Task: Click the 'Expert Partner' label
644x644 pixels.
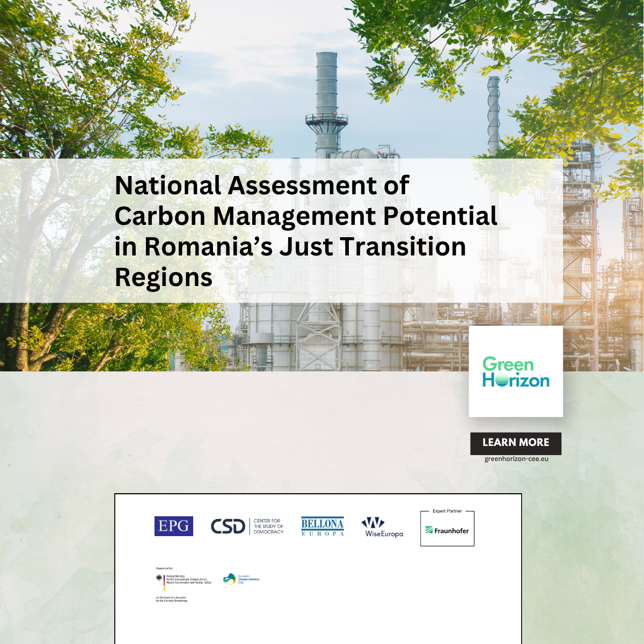Action: 447,511
